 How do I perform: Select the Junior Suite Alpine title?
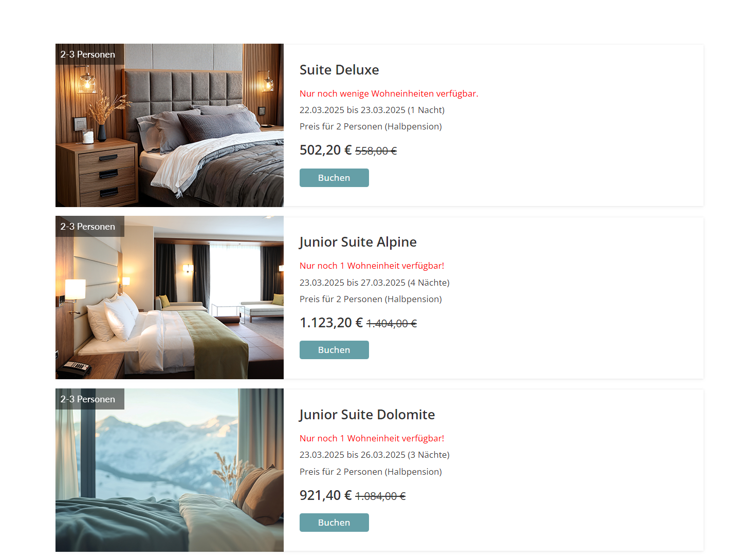click(358, 242)
